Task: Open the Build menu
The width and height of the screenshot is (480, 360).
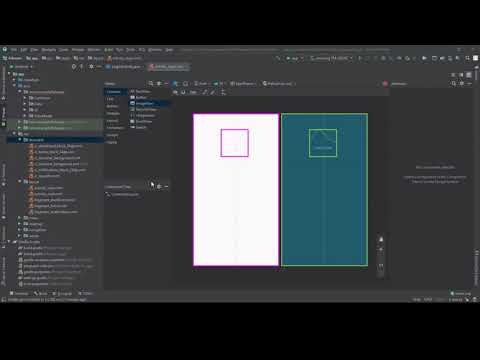Action: (x=109, y=50)
